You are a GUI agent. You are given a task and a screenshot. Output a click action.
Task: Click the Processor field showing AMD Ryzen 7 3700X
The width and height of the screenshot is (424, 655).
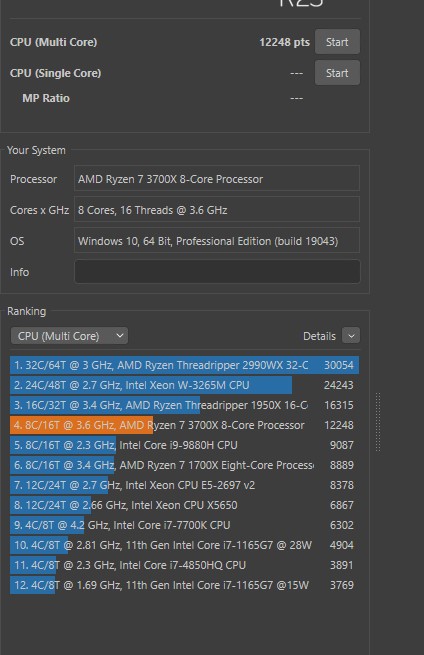click(217, 179)
